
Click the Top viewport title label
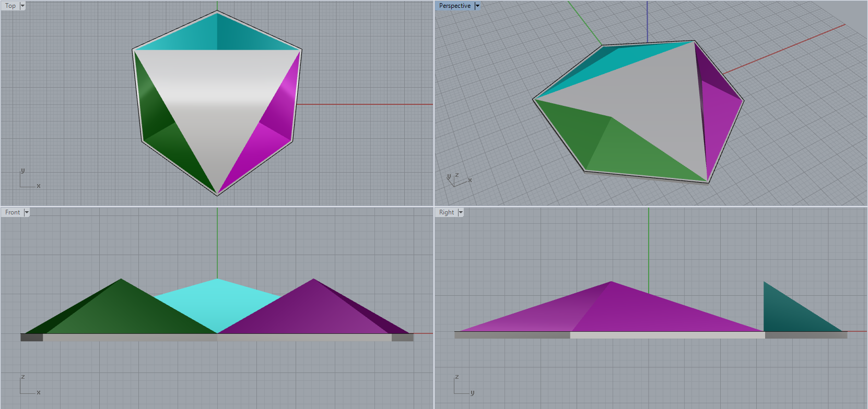[10, 6]
